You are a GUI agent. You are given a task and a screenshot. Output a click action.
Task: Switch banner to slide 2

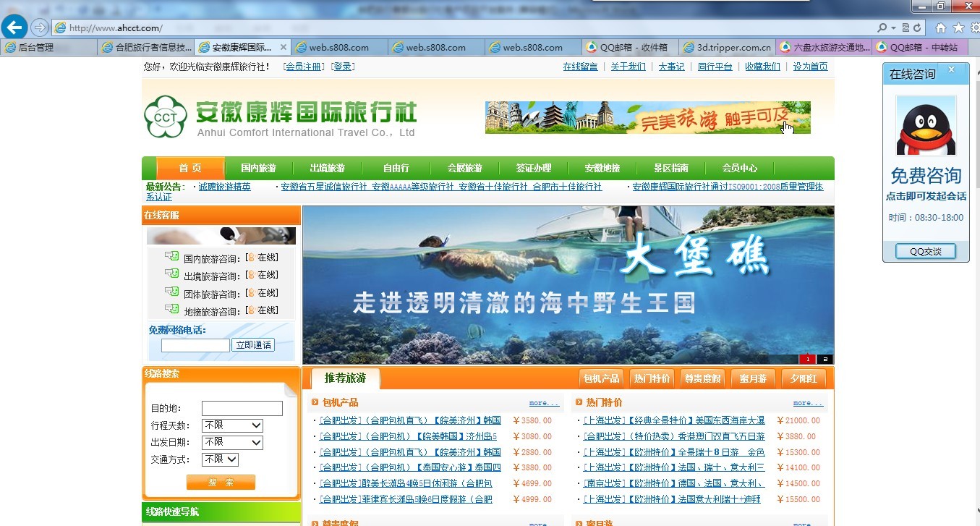(x=825, y=359)
